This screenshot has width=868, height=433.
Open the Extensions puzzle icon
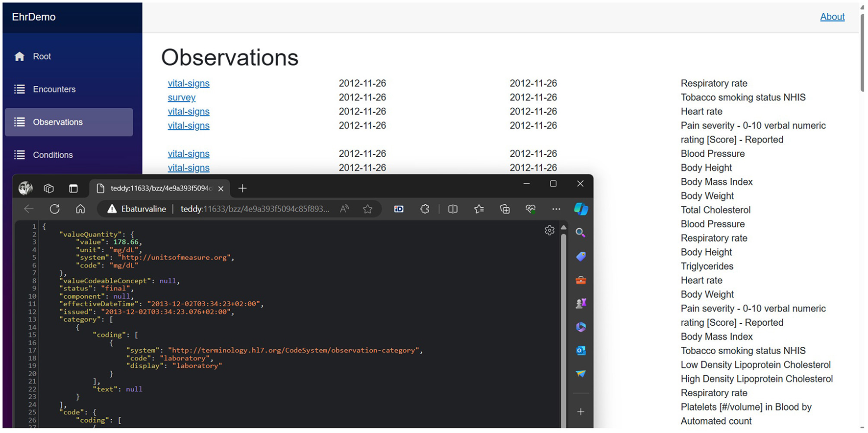pyautogui.click(x=425, y=209)
